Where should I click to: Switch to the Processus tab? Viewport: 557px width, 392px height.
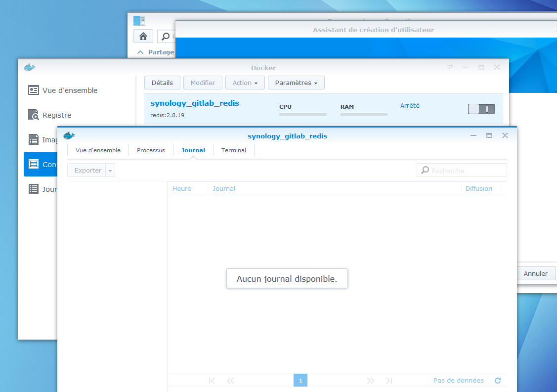point(151,150)
